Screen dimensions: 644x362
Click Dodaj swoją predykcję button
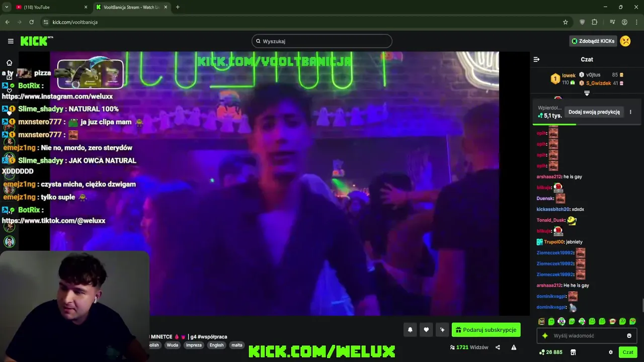point(594,112)
